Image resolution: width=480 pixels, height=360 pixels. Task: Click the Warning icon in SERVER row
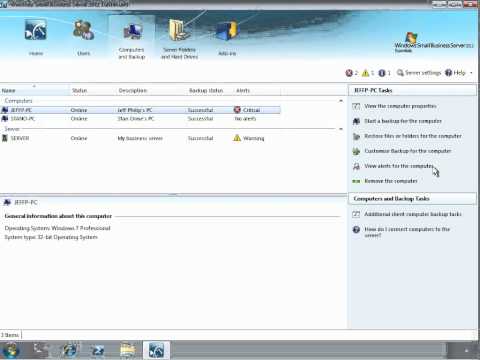237,138
